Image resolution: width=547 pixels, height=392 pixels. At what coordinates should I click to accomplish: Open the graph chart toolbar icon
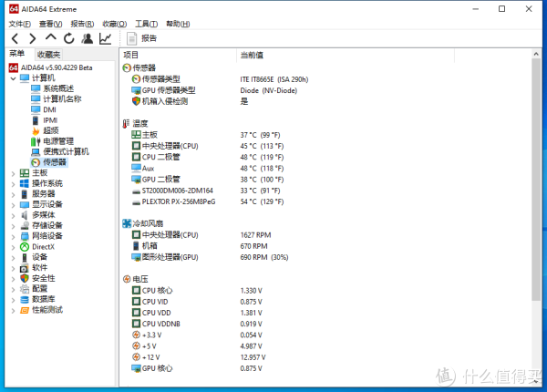(106, 38)
